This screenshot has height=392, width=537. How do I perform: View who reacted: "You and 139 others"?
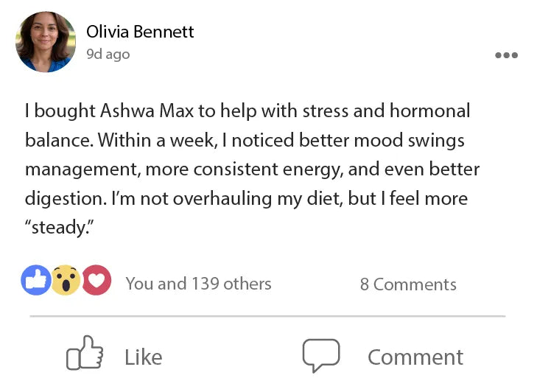(198, 284)
